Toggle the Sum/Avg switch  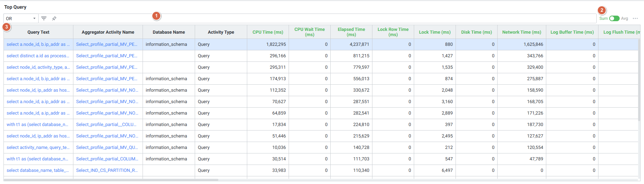click(614, 18)
